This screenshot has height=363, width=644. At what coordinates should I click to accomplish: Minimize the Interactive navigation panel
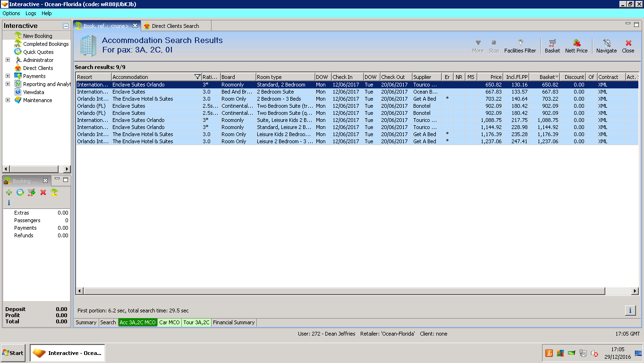(x=66, y=26)
